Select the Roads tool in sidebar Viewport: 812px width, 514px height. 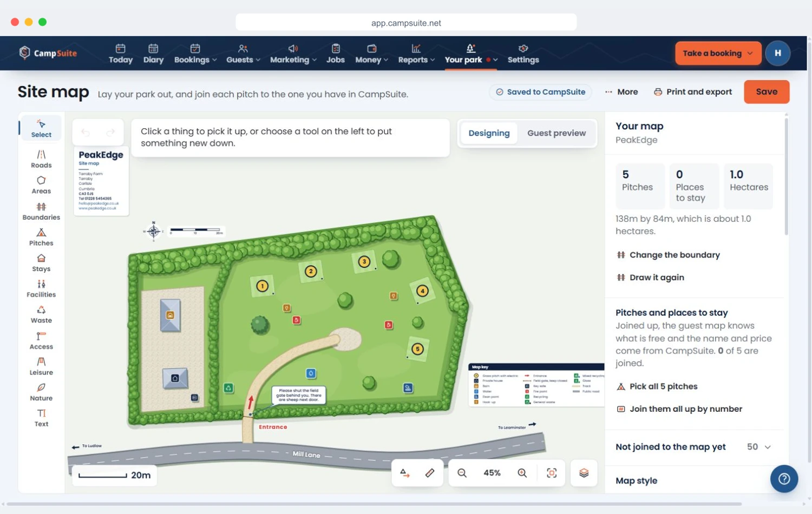tap(41, 159)
